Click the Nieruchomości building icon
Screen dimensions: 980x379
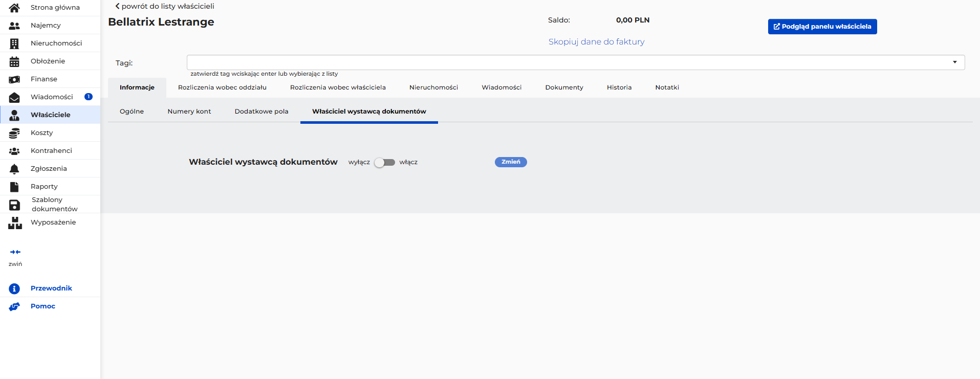click(x=14, y=43)
